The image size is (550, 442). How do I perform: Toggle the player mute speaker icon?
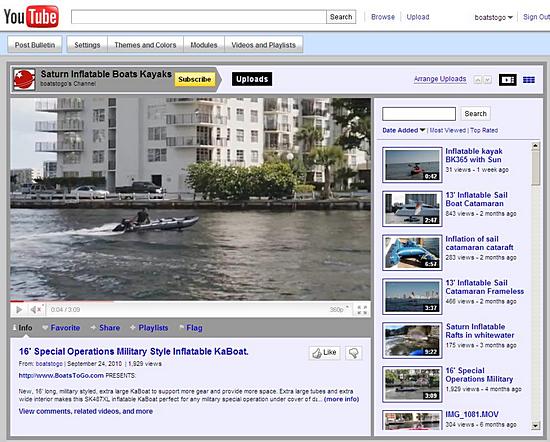(36, 309)
